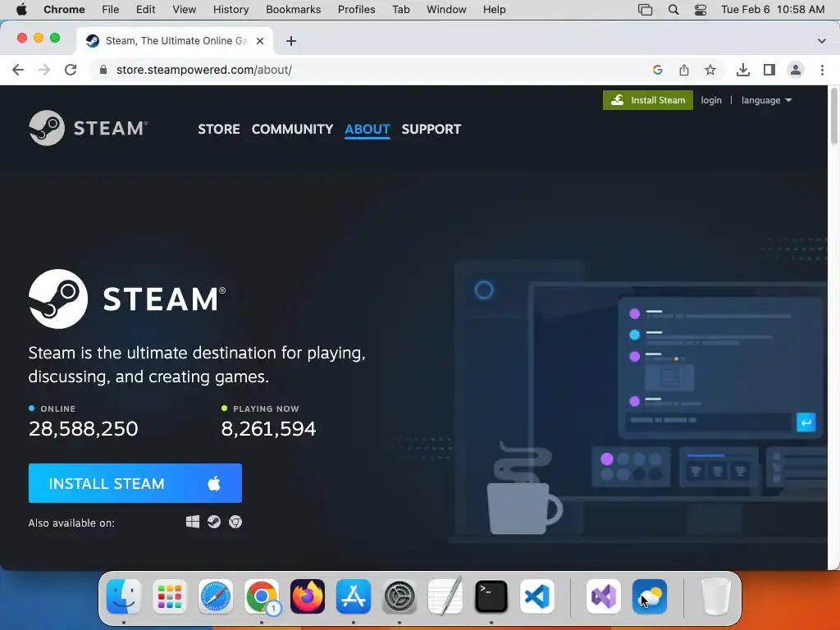The height and width of the screenshot is (630, 840).
Task: Open the Trash in the dock
Action: (x=715, y=596)
